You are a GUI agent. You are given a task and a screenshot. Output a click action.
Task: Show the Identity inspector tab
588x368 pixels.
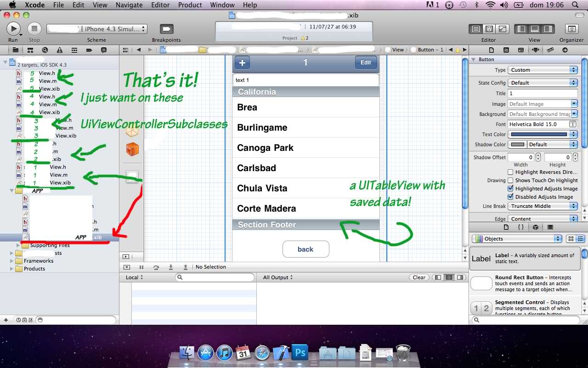520,50
